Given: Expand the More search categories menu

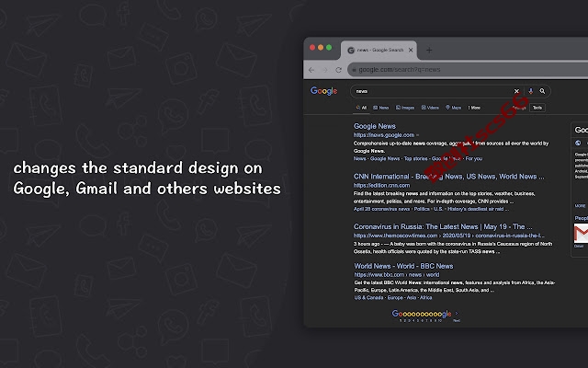Looking at the screenshot, I should [474, 108].
